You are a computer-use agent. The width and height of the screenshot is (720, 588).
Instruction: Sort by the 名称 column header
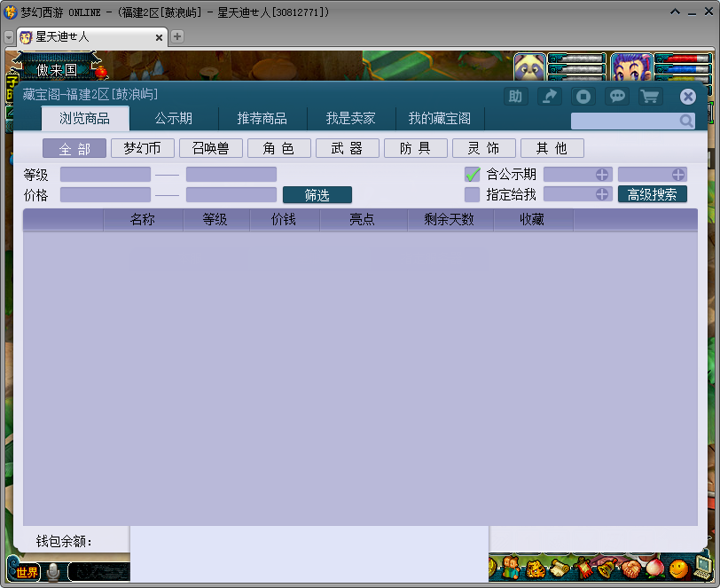point(143,220)
